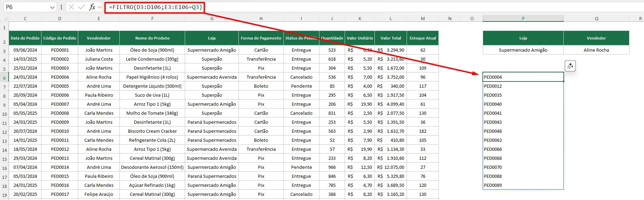This screenshot has height=200, width=644.
Task: Select column G header
Action: 211,18
